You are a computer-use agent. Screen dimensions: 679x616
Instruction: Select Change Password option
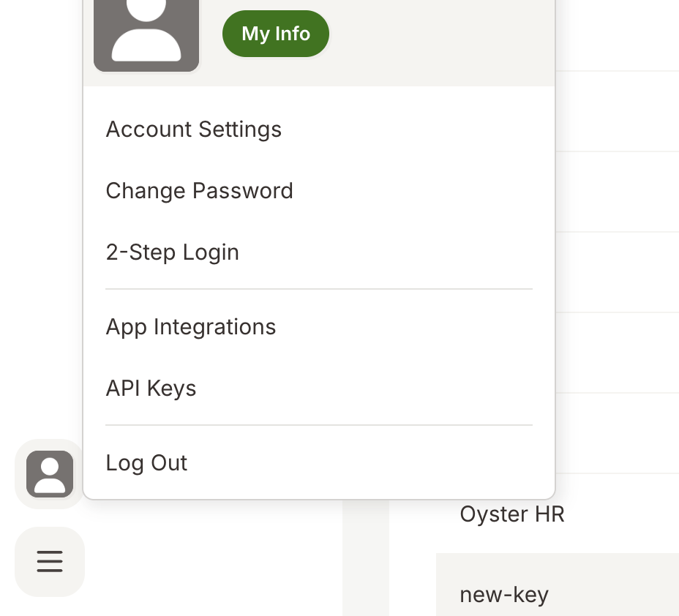click(x=199, y=190)
